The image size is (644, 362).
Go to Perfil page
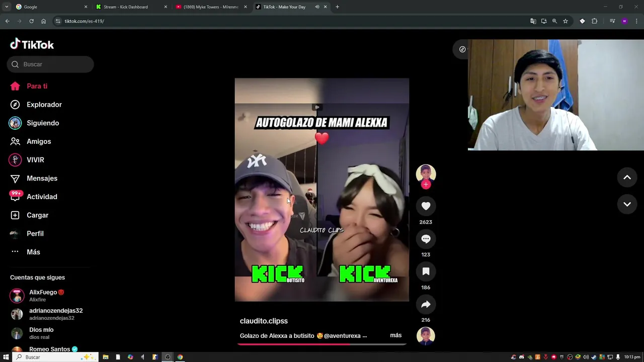point(27,234)
